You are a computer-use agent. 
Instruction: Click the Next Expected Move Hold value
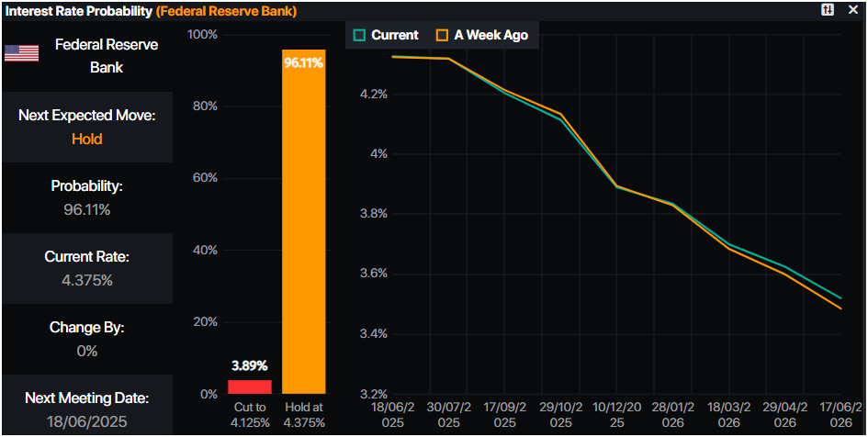point(87,139)
